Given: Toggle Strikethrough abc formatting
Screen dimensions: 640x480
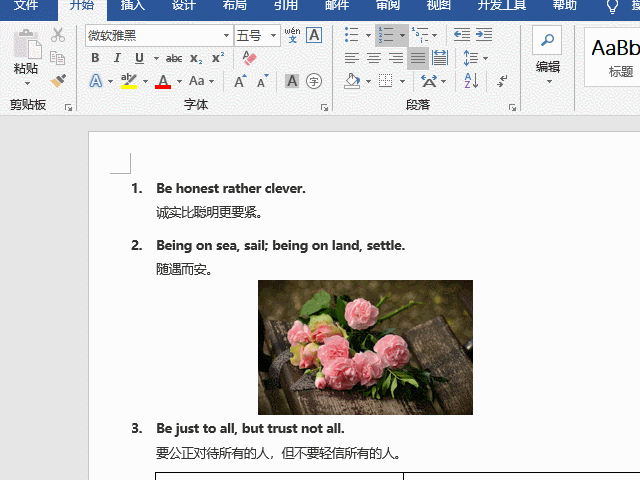Looking at the screenshot, I should click(x=174, y=58).
